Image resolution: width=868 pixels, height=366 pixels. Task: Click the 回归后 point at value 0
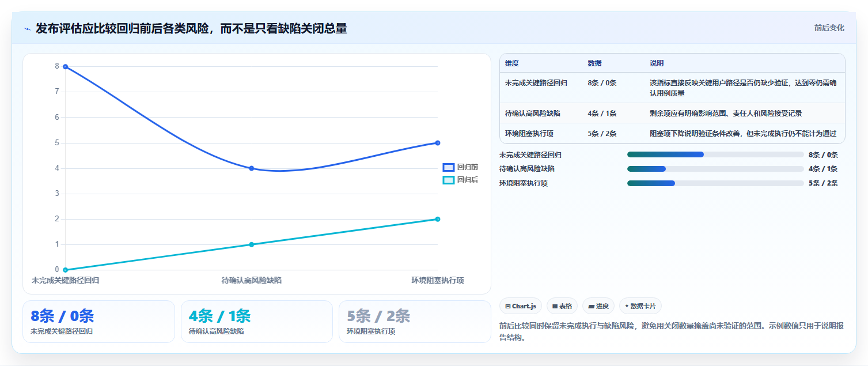click(65, 270)
